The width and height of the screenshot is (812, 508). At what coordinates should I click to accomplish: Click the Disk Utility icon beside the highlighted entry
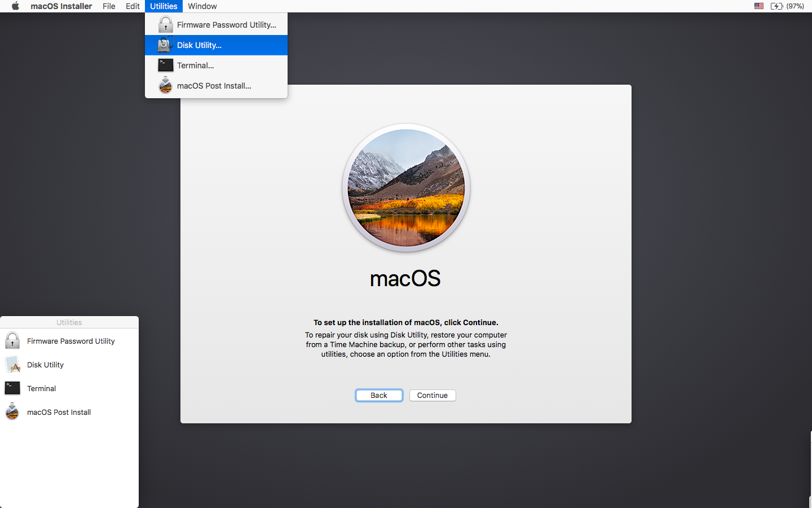tap(165, 45)
